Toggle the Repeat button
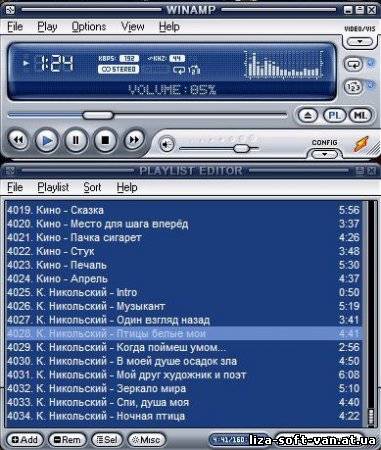The width and height of the screenshot is (381, 450). 353,64
